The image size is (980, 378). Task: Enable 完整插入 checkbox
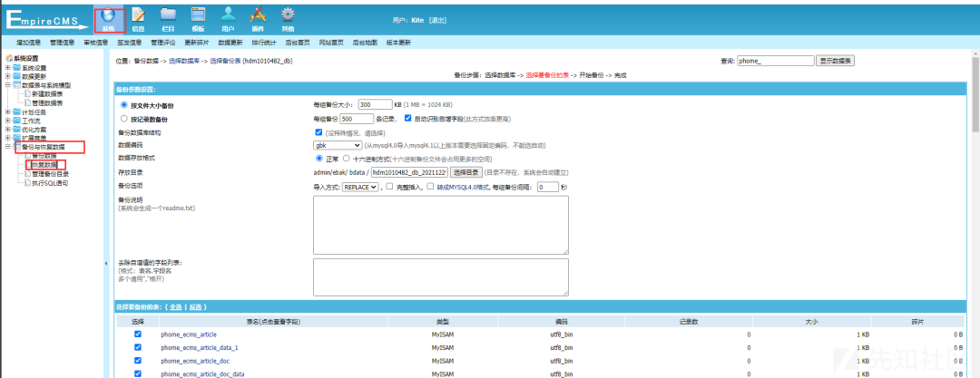click(x=389, y=186)
